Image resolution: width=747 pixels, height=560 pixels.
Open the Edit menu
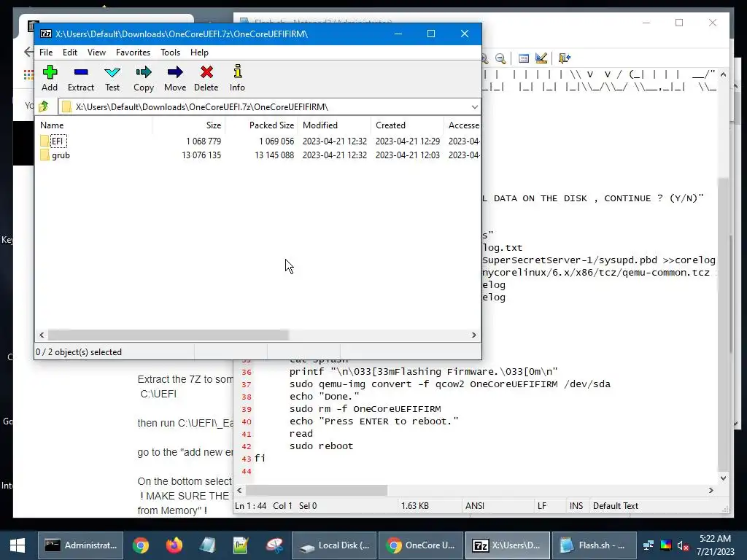click(x=70, y=52)
